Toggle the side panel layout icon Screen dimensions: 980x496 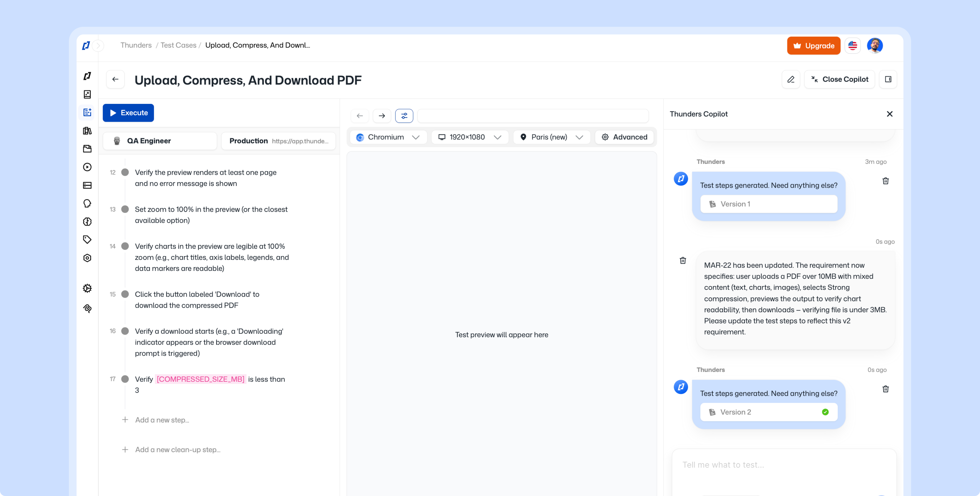(888, 79)
